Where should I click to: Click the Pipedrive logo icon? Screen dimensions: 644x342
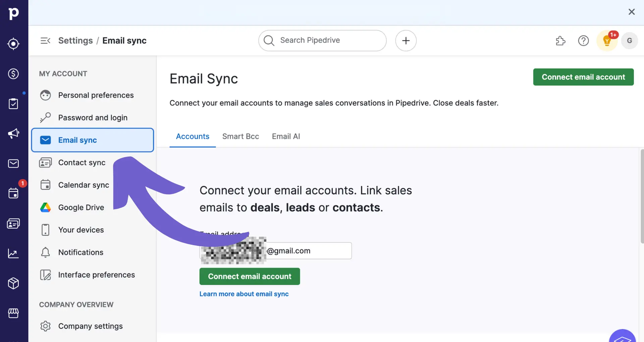(x=13, y=13)
